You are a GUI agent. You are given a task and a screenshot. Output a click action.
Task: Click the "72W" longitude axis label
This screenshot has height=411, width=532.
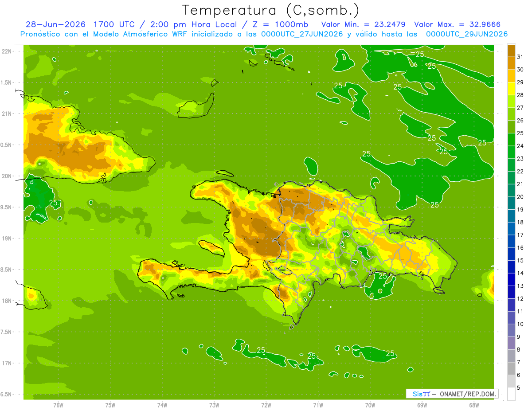[266, 405]
